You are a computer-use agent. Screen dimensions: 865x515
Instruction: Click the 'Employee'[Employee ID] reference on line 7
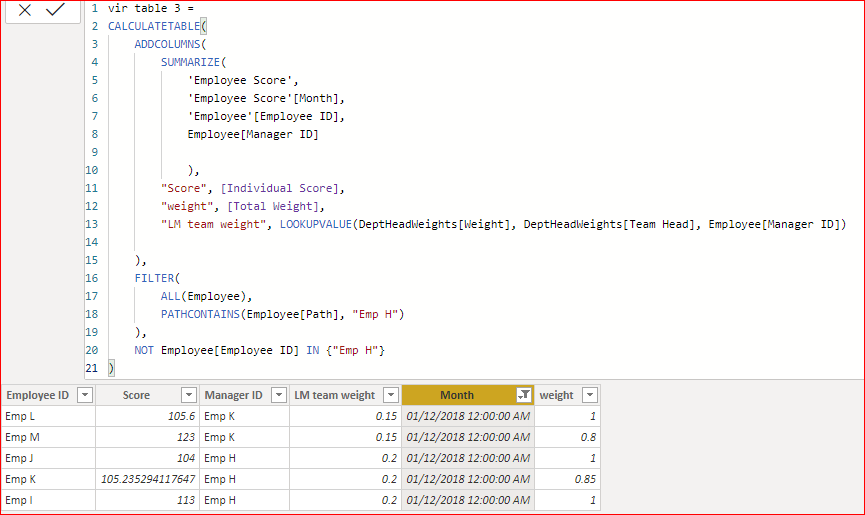pyautogui.click(x=263, y=116)
